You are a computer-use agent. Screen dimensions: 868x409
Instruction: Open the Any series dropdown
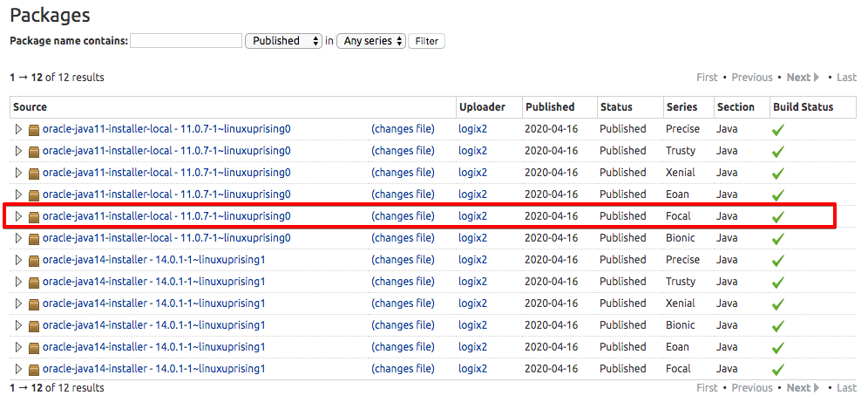(371, 41)
